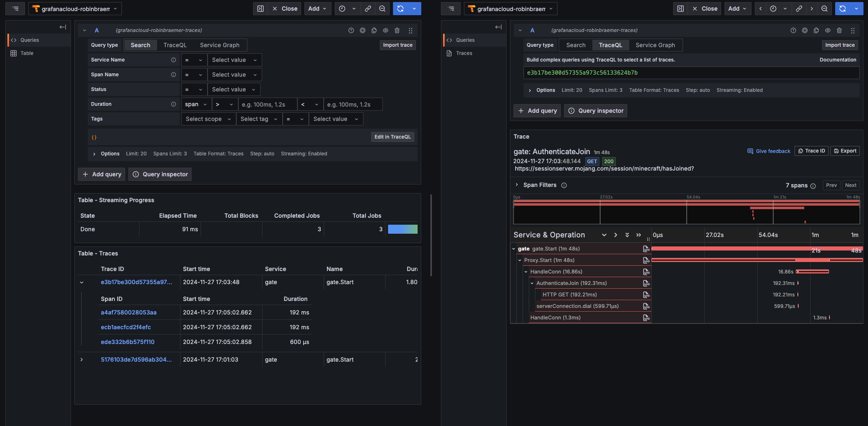Collapse the left pane query sidebar
The image size is (868, 426).
coord(63,27)
